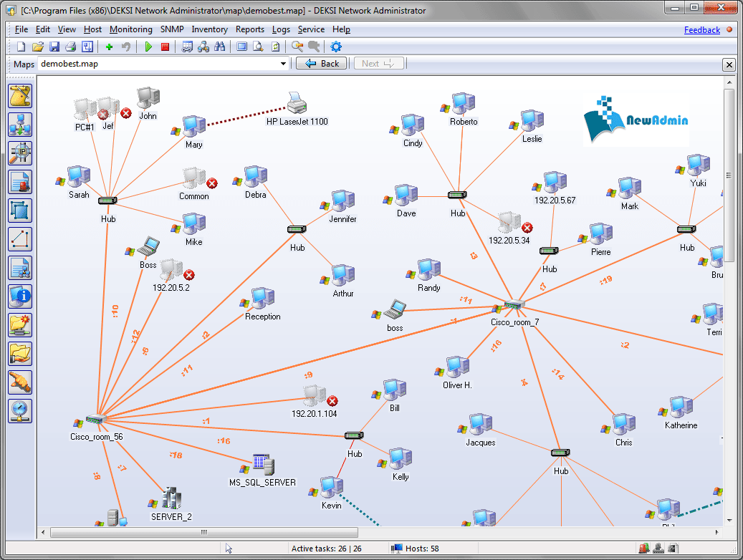This screenshot has width=743, height=560.
Task: Open the Inventory menu
Action: click(209, 29)
